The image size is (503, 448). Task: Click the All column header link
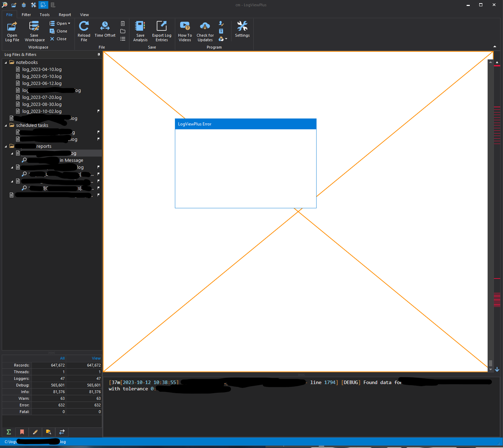coord(62,358)
